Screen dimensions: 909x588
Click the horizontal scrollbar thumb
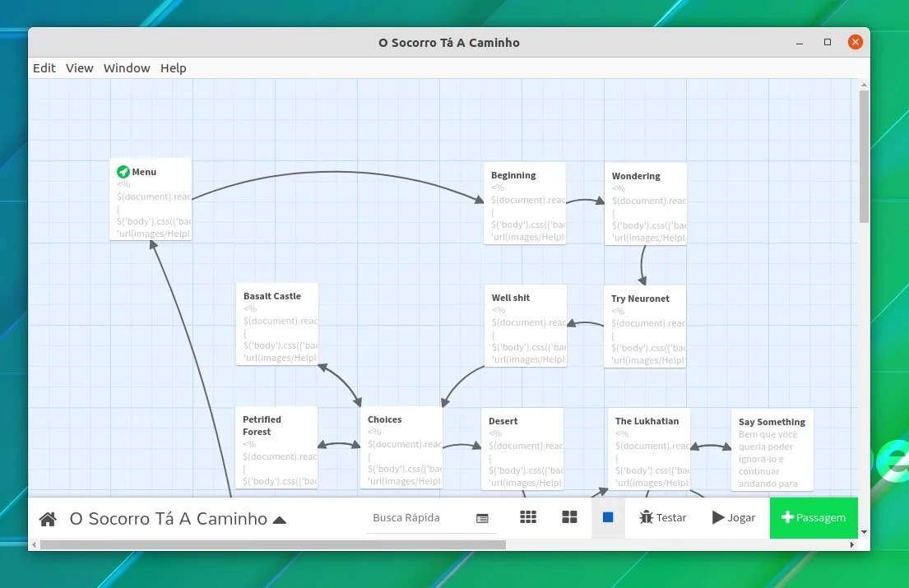[x=272, y=544]
